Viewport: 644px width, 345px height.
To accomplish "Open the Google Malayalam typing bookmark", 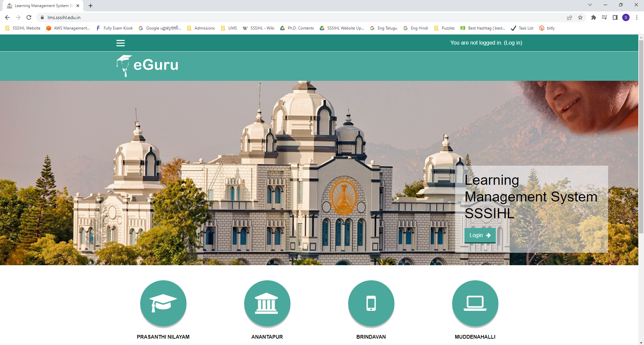I will 160,28.
